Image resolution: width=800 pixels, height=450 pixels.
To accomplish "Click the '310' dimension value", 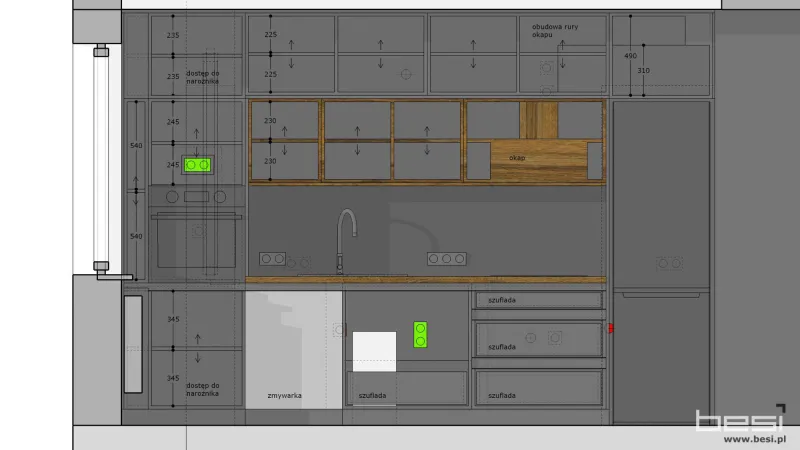I will [x=643, y=70].
